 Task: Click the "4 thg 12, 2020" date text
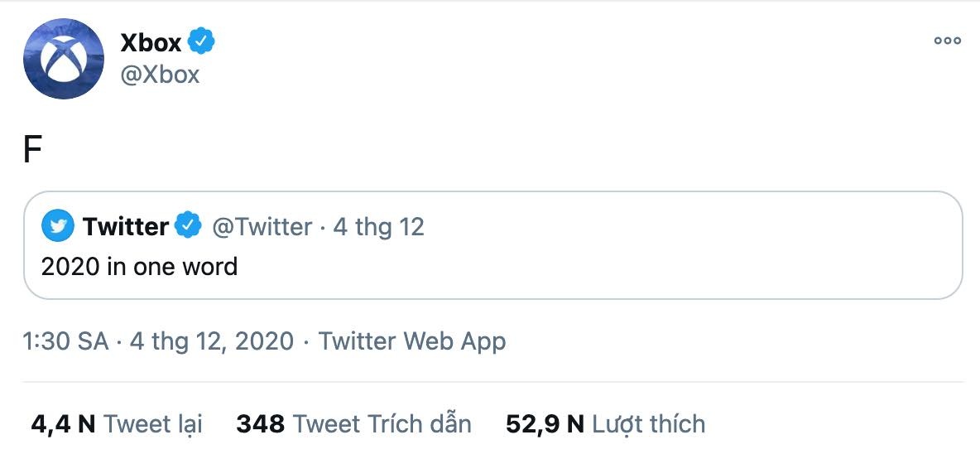pyautogui.click(x=212, y=341)
